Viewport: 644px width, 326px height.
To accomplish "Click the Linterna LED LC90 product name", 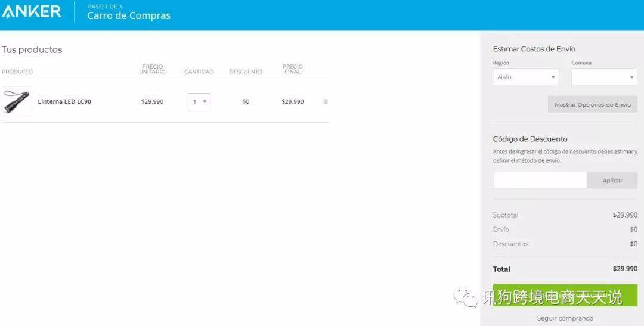I will pos(64,101).
